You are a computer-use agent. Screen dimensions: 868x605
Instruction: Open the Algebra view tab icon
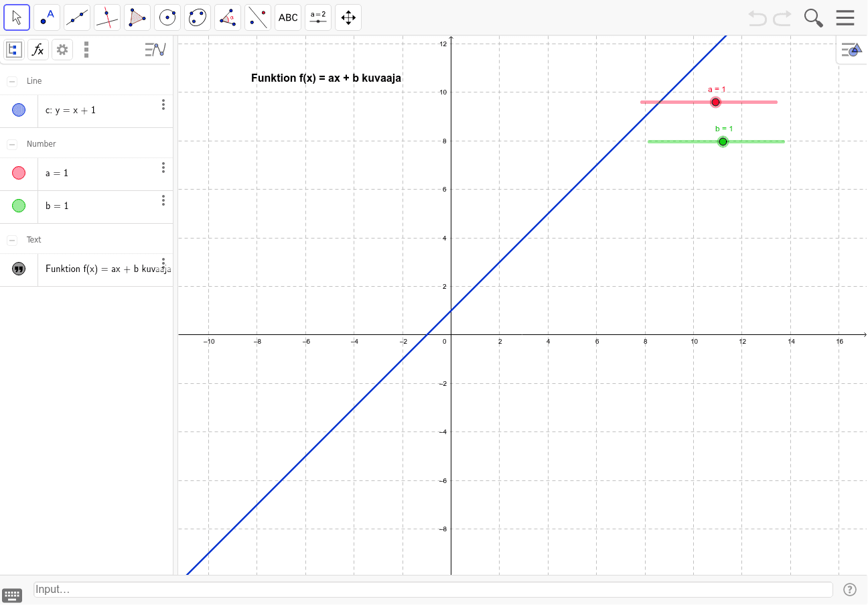13,50
